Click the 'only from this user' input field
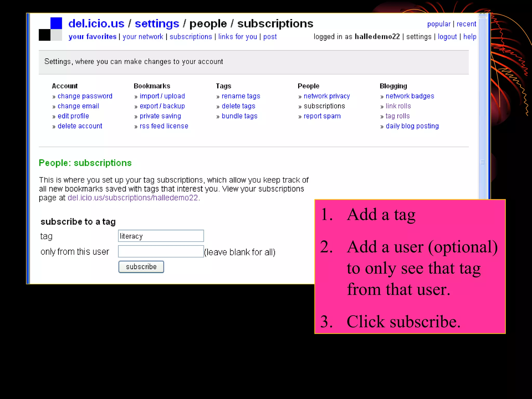This screenshot has width=532, height=399. tap(161, 251)
